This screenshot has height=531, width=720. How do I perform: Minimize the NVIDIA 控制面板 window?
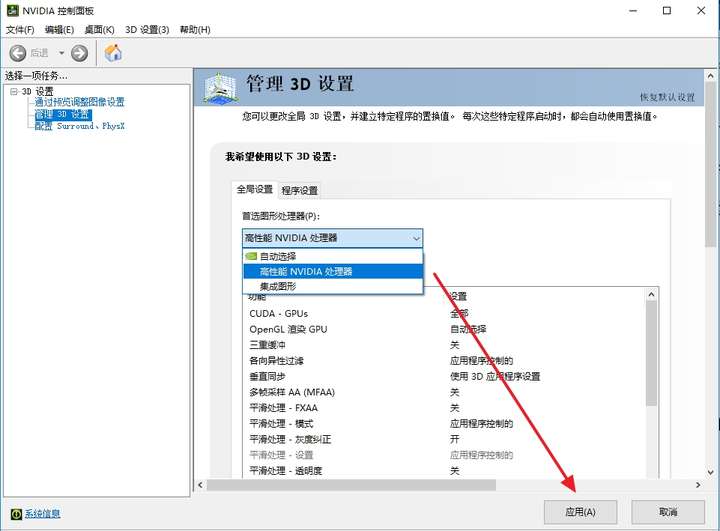633,11
